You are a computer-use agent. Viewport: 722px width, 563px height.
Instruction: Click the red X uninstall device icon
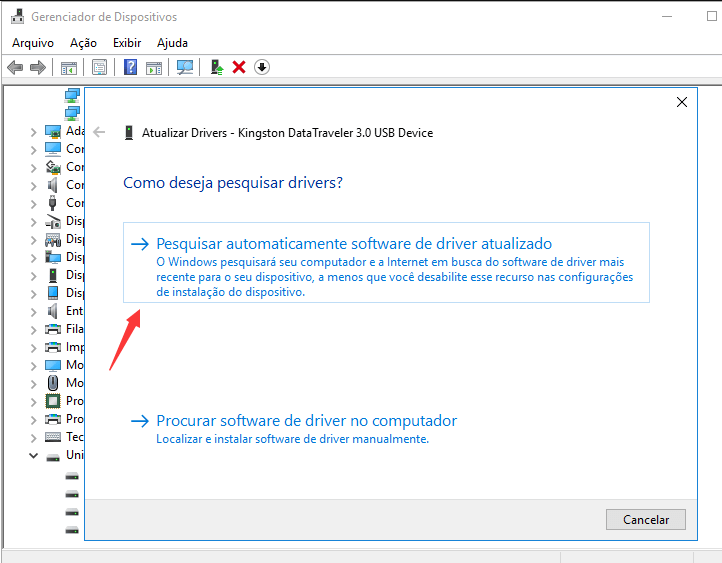coord(239,67)
